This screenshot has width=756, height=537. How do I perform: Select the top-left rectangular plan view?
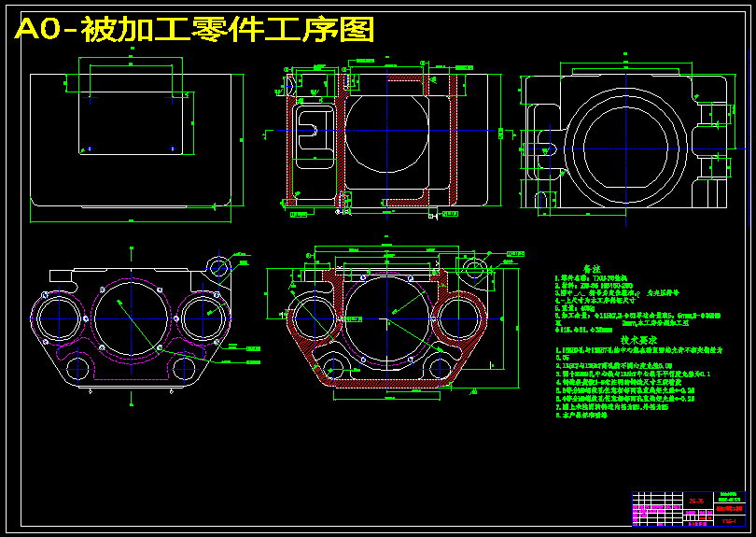click(x=131, y=140)
